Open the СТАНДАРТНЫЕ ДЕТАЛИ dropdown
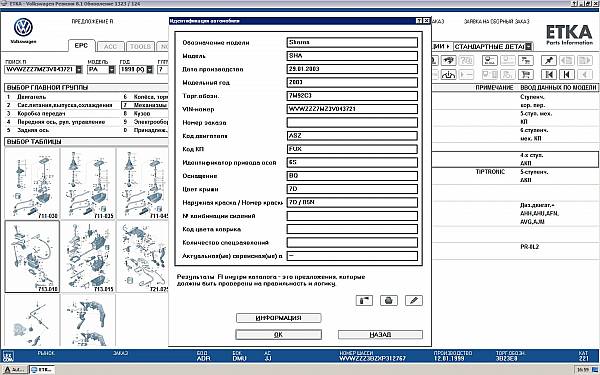 coord(528,47)
